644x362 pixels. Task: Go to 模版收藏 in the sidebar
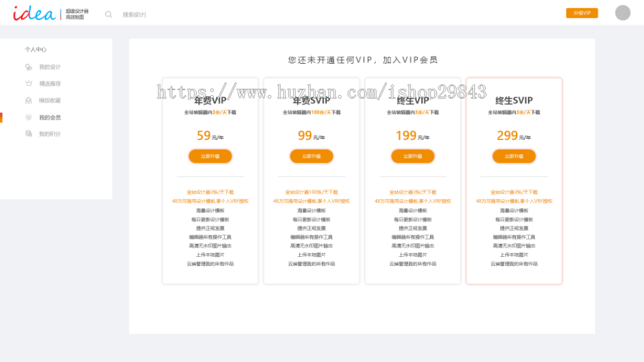point(49,101)
